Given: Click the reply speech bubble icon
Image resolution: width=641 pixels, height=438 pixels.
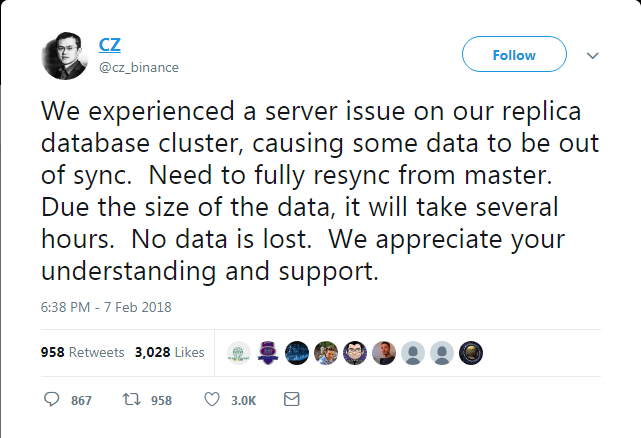Looking at the screenshot, I should [x=53, y=400].
